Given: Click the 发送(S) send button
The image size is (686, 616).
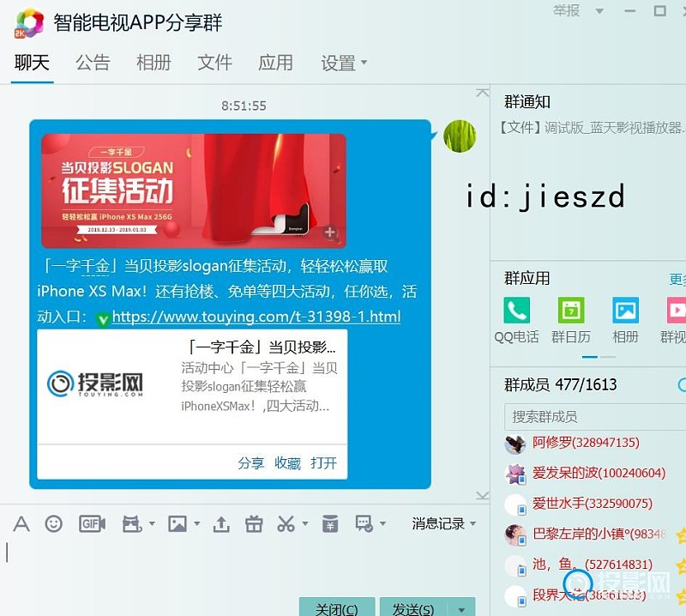Looking at the screenshot, I should 413,607.
